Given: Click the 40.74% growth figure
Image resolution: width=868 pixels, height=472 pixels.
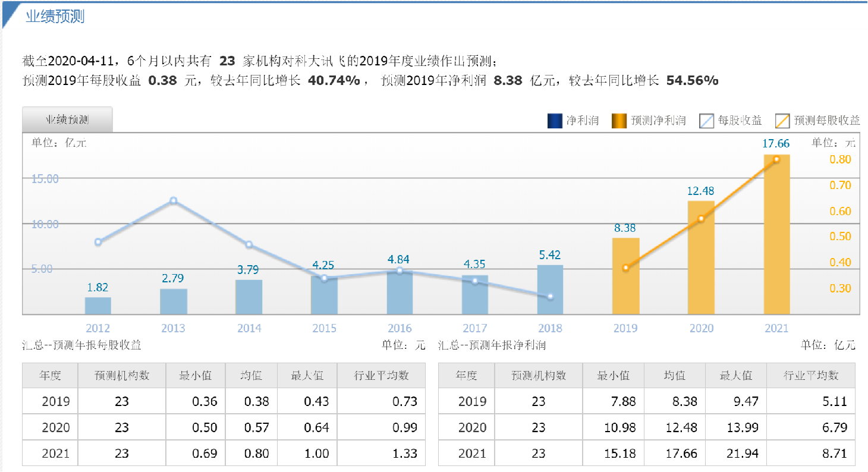Looking at the screenshot, I should click(x=334, y=80).
